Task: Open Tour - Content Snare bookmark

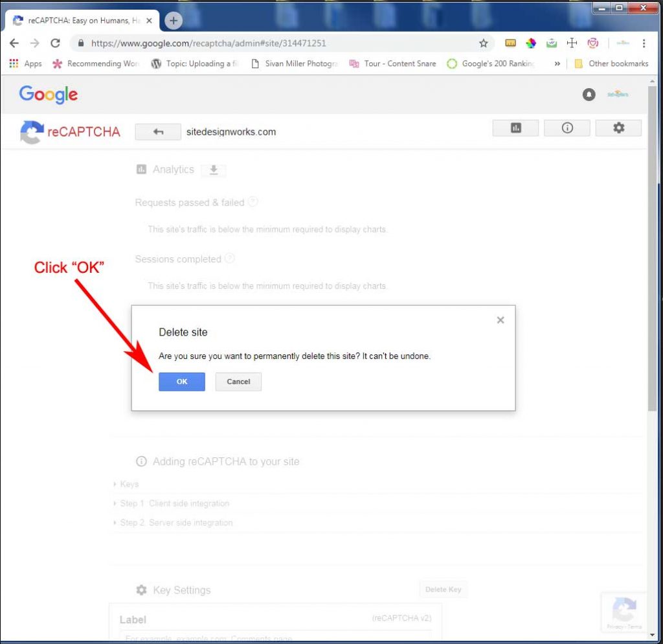Action: click(393, 63)
